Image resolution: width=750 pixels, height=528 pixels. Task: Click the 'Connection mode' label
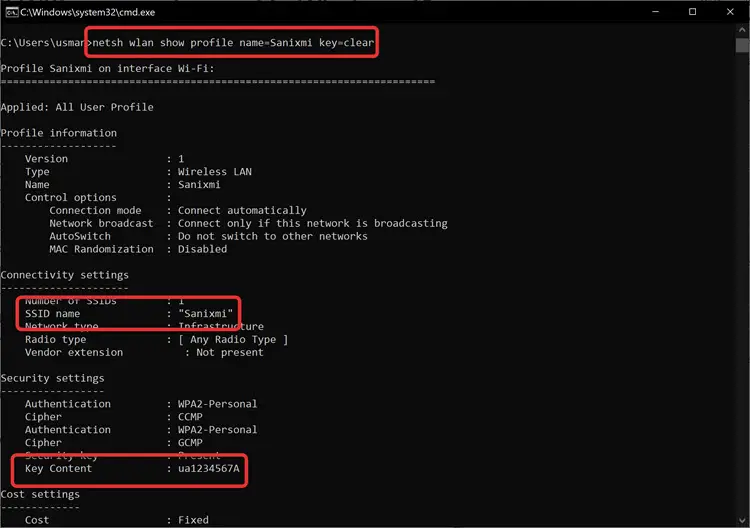[x=95, y=210]
